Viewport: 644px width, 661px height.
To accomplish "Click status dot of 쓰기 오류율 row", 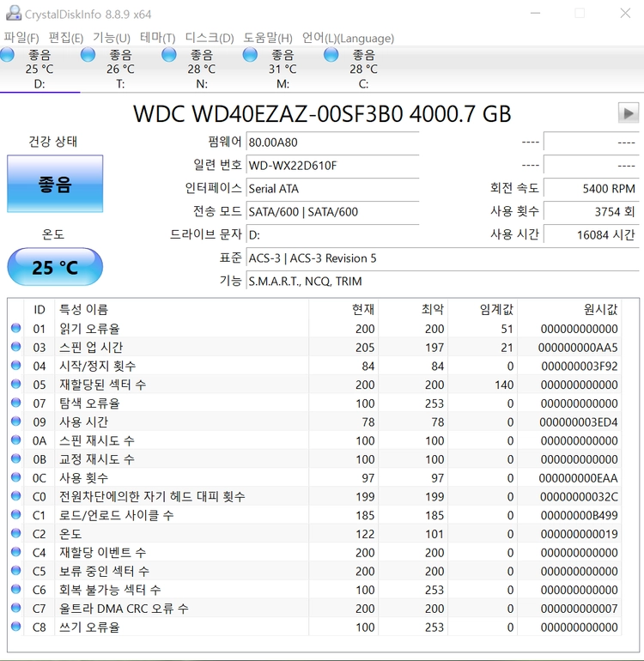I will coord(16,626).
